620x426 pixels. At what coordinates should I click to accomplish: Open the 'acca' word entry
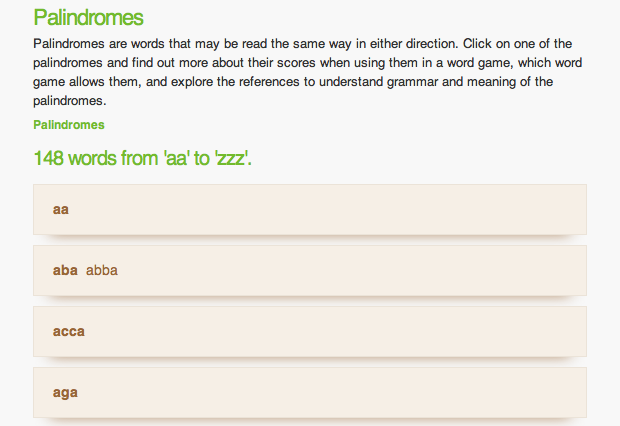point(69,331)
